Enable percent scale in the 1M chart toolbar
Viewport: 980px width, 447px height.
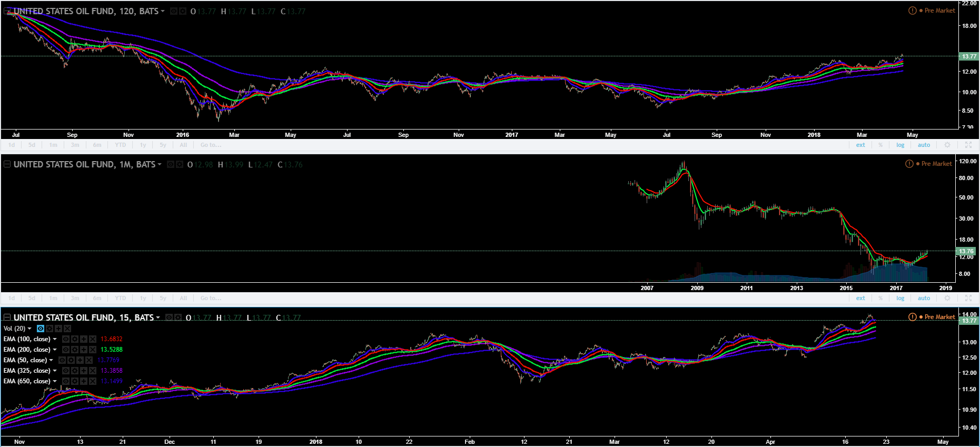click(880, 298)
